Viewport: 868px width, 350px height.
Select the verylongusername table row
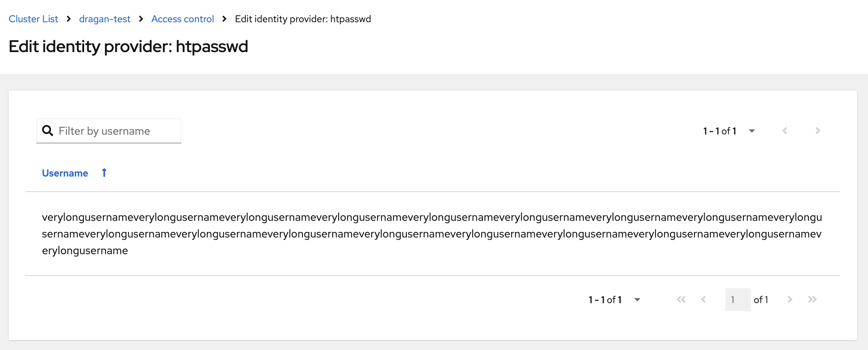[432, 234]
